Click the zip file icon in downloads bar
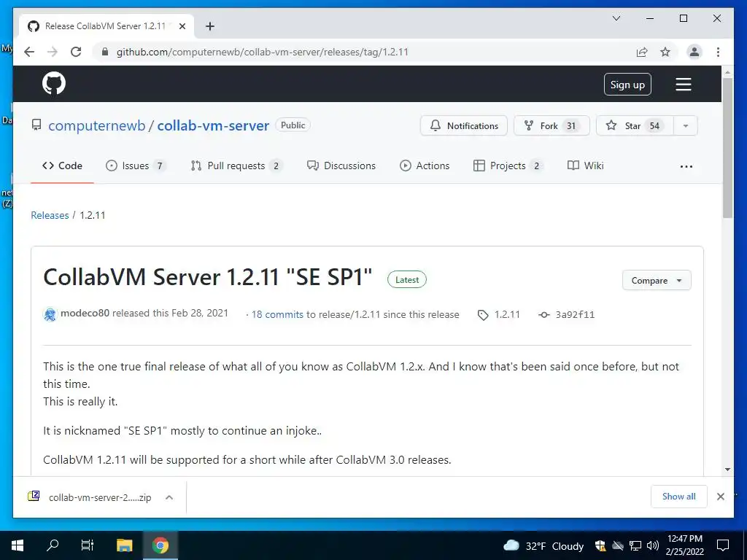 click(34, 496)
